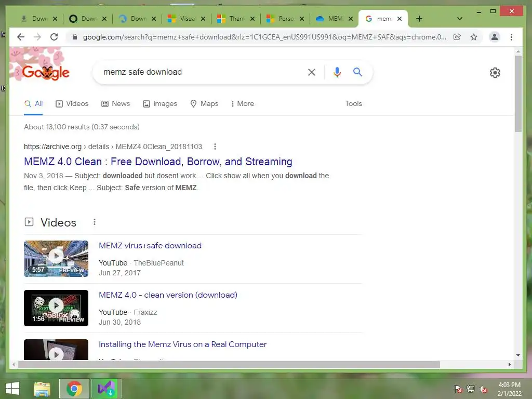Open options for Videos section
Image resolution: width=532 pixels, height=399 pixels.
(x=95, y=222)
